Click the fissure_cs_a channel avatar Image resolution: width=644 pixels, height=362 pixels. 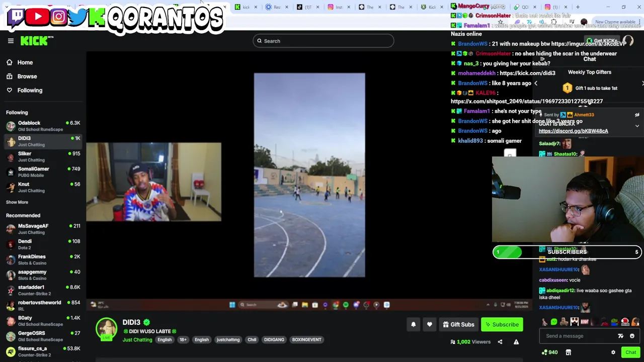tap(11, 352)
